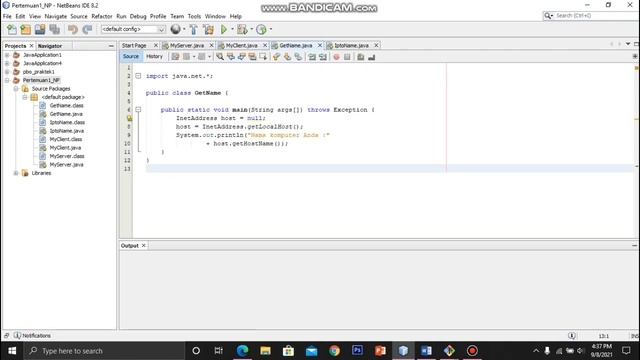Open Google Chrome from the Windows taskbar
The height and width of the screenshot is (360, 640).
[334, 351]
